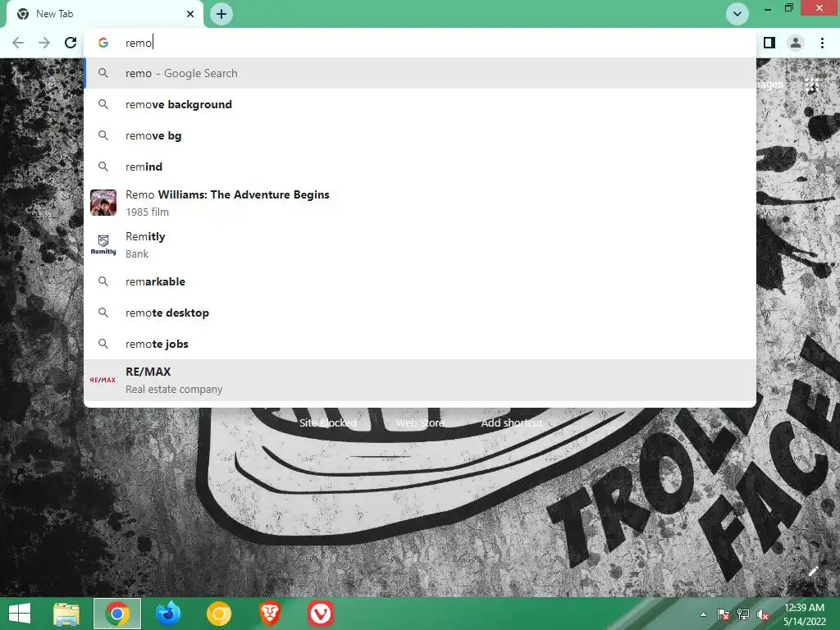840x630 pixels.
Task: Restore down the Chrome window
Action: (x=788, y=8)
